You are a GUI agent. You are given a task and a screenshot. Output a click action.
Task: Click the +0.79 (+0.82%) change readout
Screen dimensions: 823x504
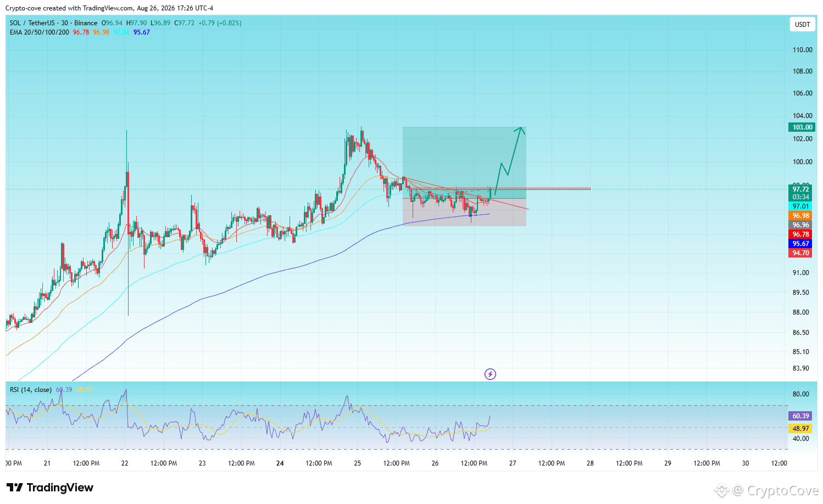coord(220,23)
